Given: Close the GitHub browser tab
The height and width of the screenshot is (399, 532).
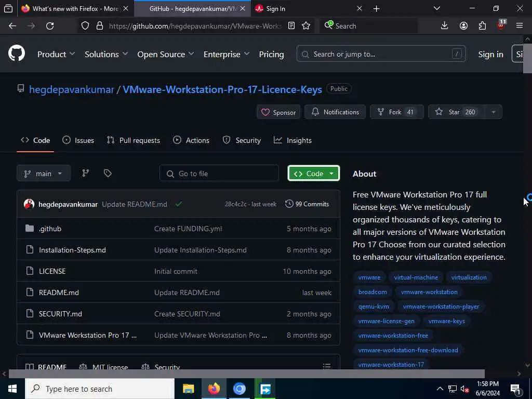Looking at the screenshot, I should click(x=243, y=9).
